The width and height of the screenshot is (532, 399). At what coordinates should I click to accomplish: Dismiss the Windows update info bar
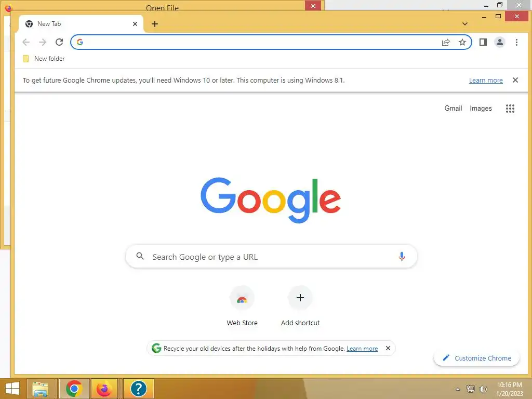coord(515,80)
